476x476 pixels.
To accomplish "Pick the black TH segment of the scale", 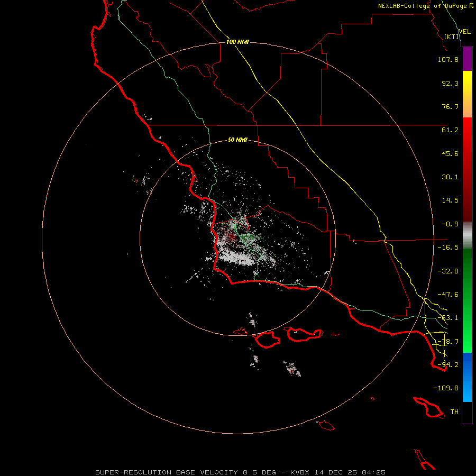I will (x=467, y=413).
